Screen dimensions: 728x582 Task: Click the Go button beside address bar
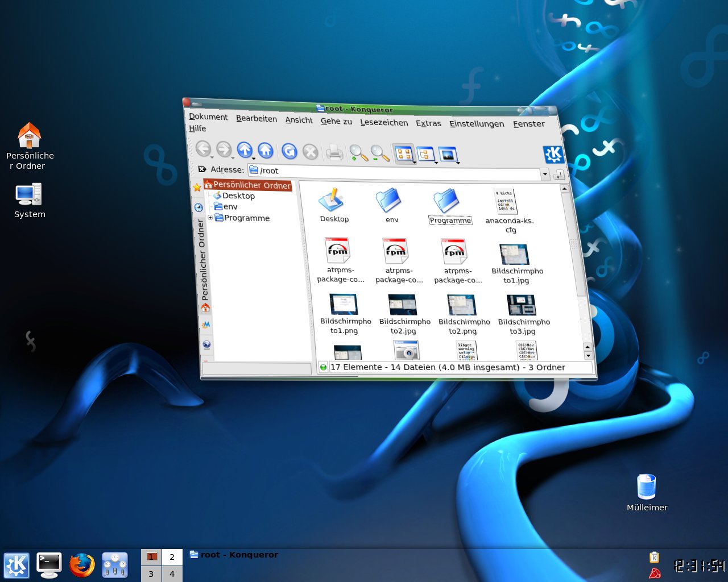559,174
